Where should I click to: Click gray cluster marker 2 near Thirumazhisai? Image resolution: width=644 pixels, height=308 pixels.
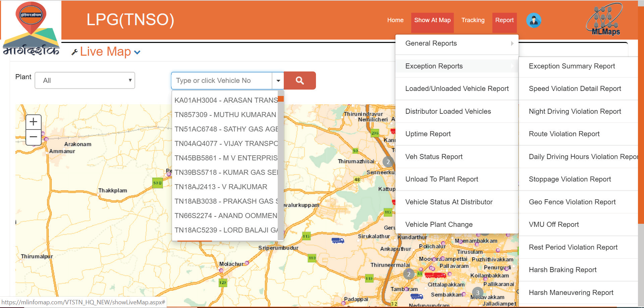[388, 162]
